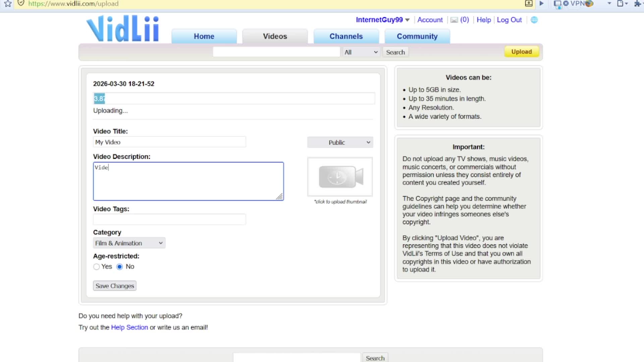Viewport: 644px width, 362px height.
Task: Open the Help Section link
Action: [x=129, y=327]
